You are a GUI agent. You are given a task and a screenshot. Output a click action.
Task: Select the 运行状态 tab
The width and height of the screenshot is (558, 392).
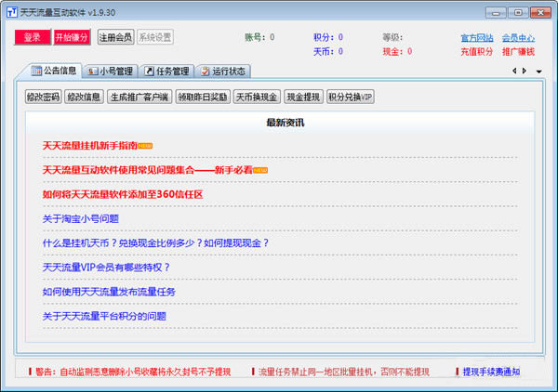tap(223, 71)
